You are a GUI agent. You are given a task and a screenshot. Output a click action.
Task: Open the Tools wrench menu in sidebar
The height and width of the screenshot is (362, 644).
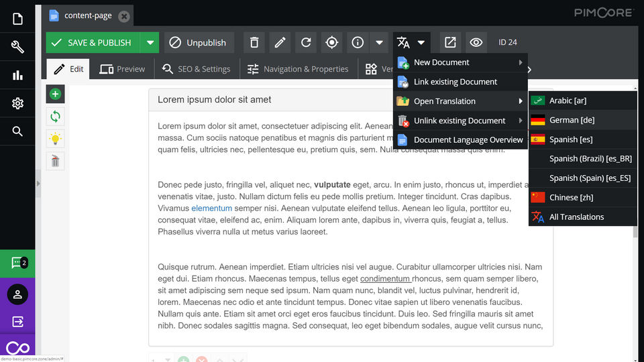(x=17, y=47)
